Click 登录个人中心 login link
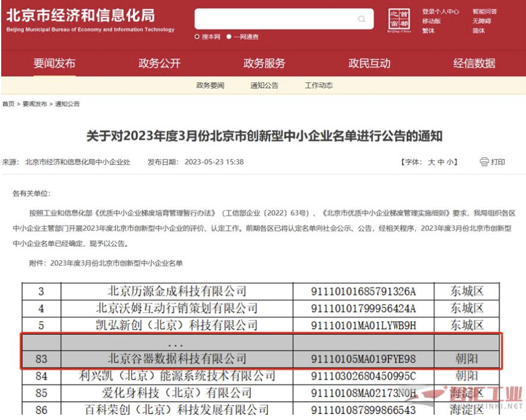Viewport: 526px width, 420px height. pyautogui.click(x=441, y=11)
